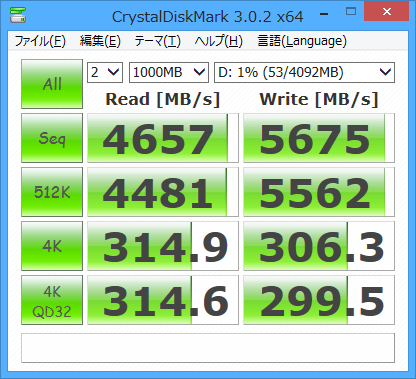The width and height of the screenshot is (416, 379).
Task: Maximize the CrystalDiskMark window
Action: pos(351,12)
